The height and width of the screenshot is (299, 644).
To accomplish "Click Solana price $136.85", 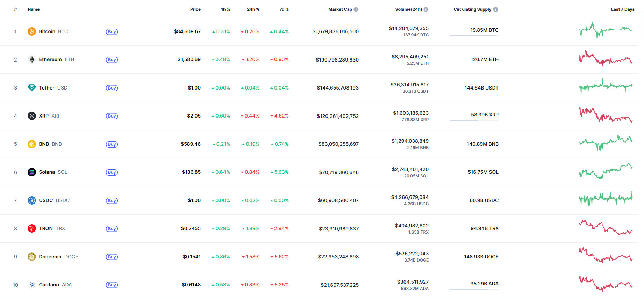I will pyautogui.click(x=191, y=172).
